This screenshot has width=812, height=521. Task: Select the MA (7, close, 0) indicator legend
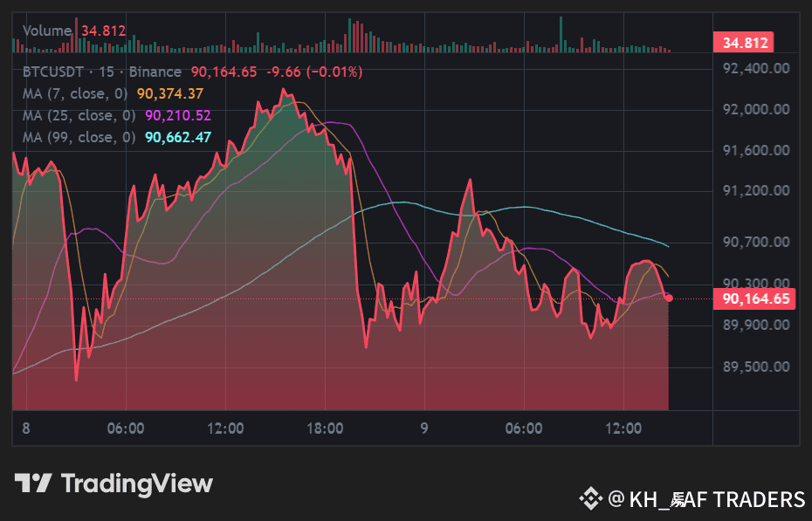[75, 93]
